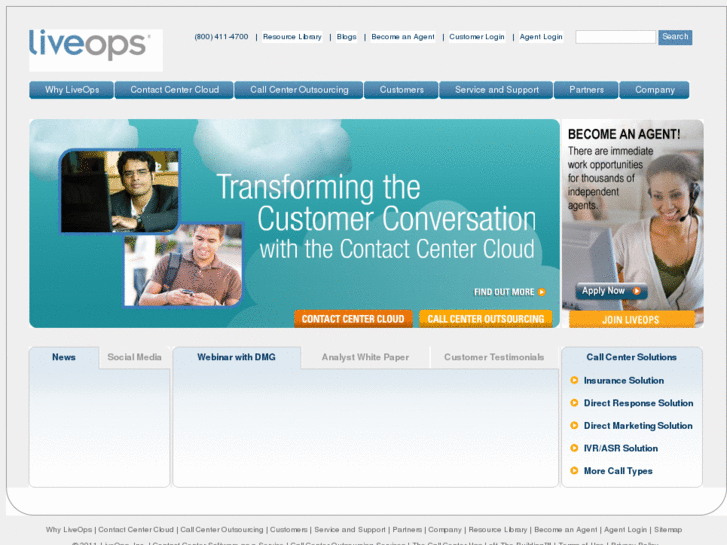Click the footer Company link

(445, 530)
